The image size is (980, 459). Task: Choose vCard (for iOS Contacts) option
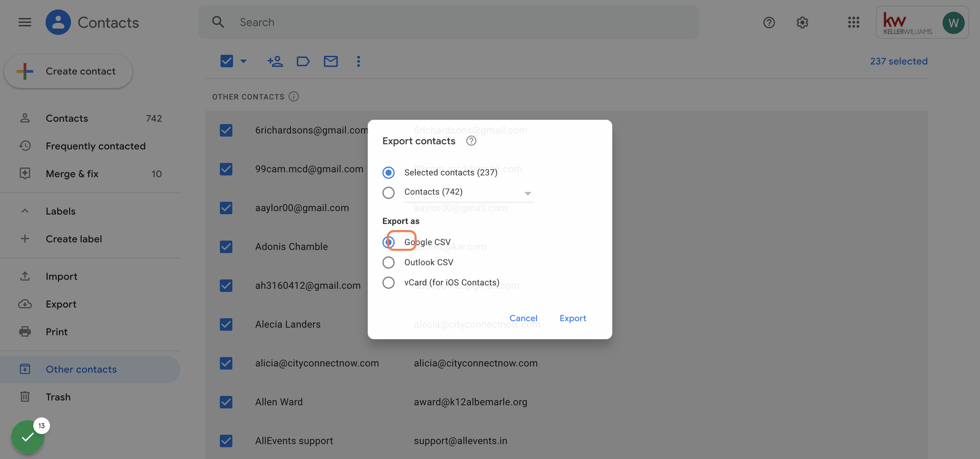(388, 282)
